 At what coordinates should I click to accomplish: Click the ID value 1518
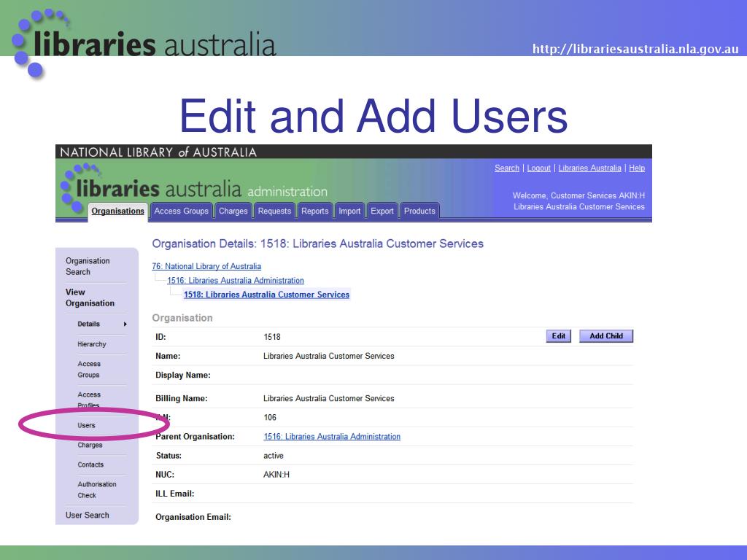tap(272, 337)
